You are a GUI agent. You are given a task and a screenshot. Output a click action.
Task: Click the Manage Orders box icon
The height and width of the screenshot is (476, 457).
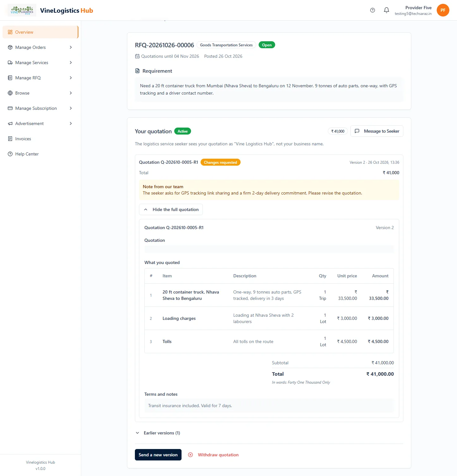10,47
